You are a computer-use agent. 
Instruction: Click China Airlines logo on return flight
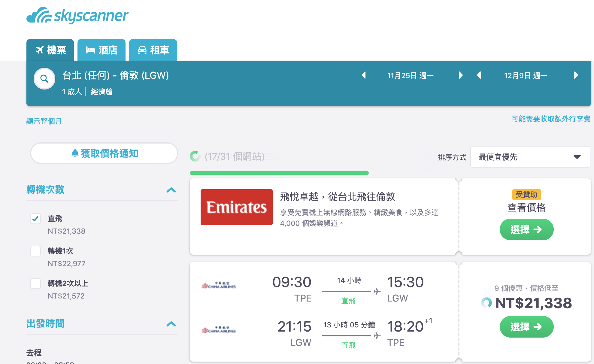(x=219, y=330)
